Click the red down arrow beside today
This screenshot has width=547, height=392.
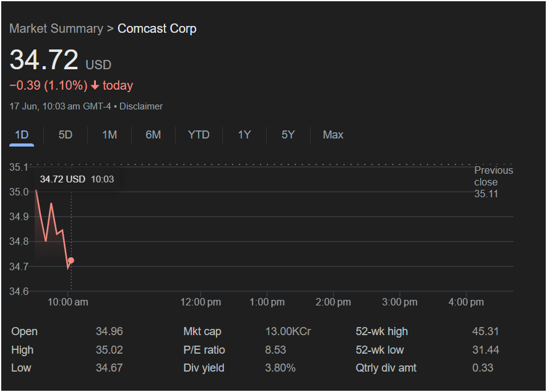pos(95,85)
